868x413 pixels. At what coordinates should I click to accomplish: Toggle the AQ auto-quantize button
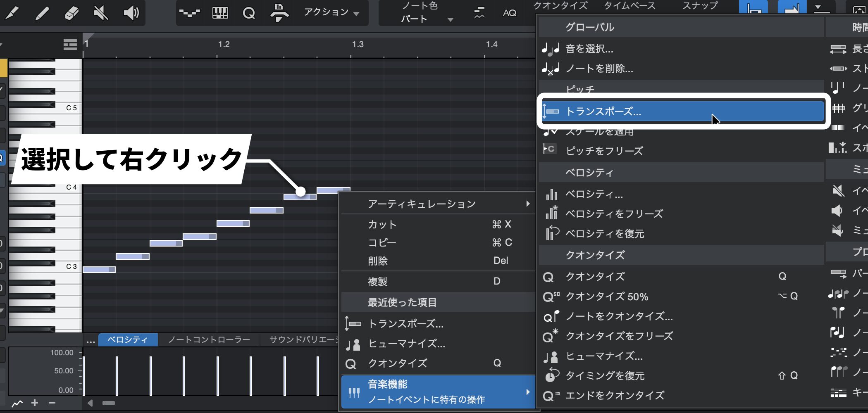[x=509, y=13]
